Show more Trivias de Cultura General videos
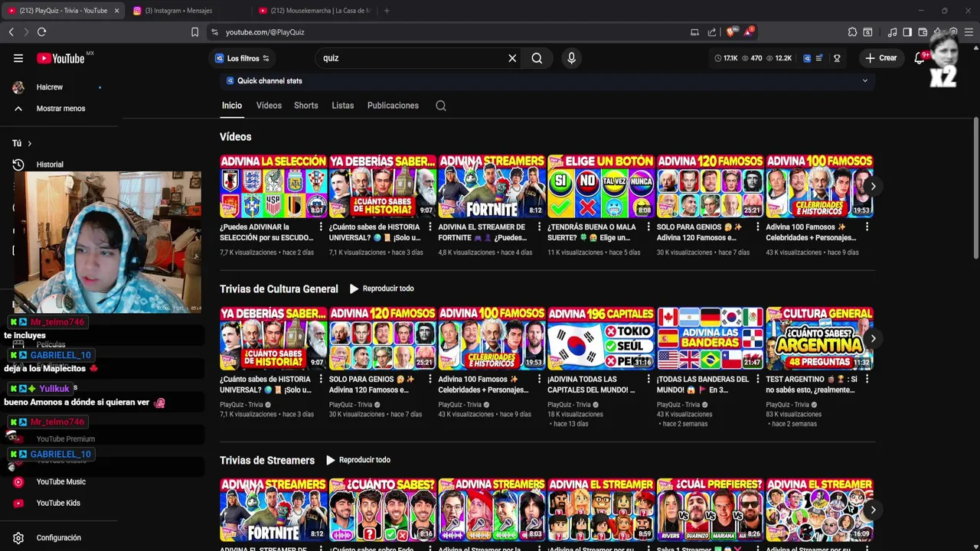This screenshot has height=551, width=980. 872,338
